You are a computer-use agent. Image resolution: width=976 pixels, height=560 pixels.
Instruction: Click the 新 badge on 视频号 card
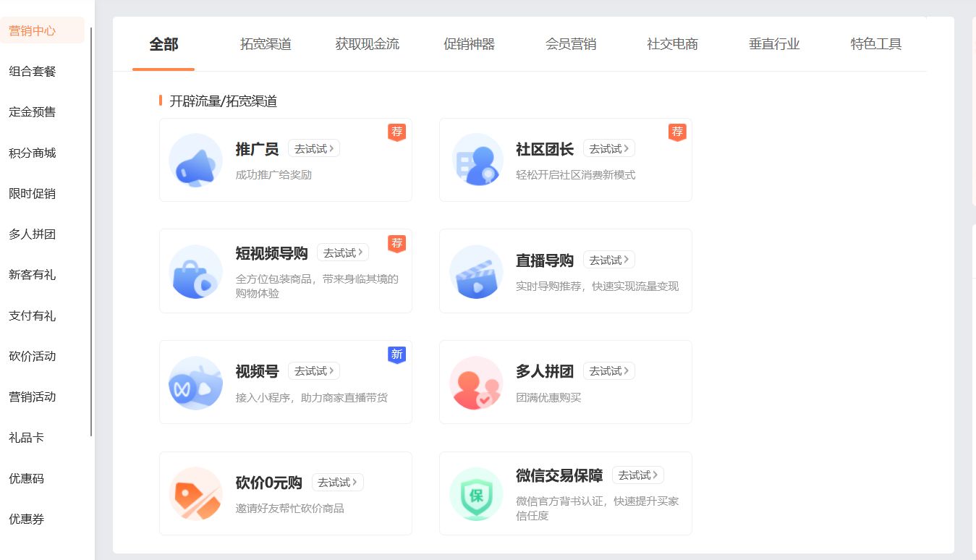pyautogui.click(x=396, y=355)
